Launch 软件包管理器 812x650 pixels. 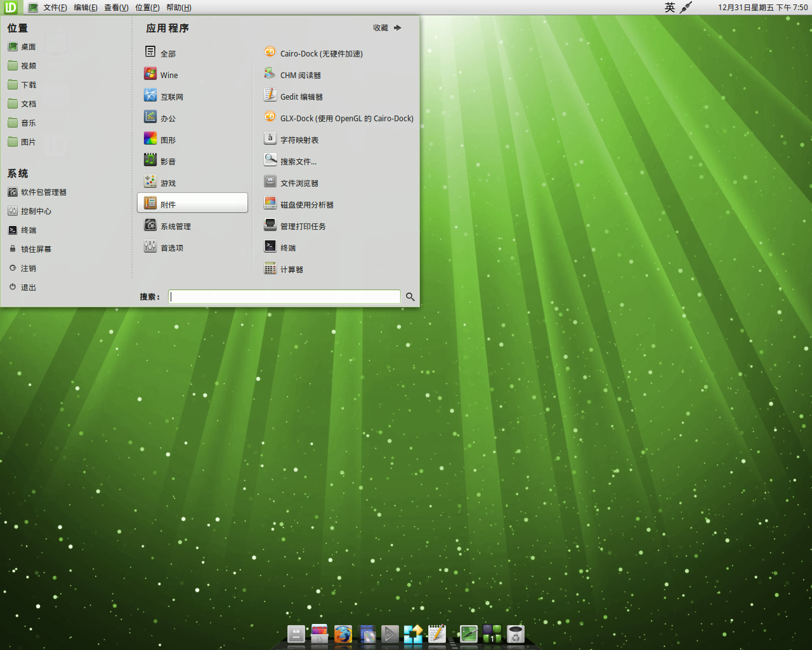pyautogui.click(x=37, y=192)
